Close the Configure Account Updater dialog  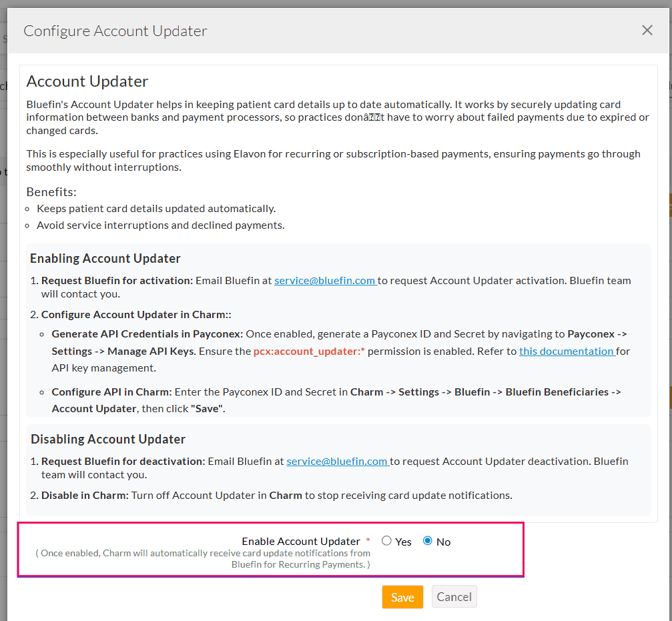point(647,30)
